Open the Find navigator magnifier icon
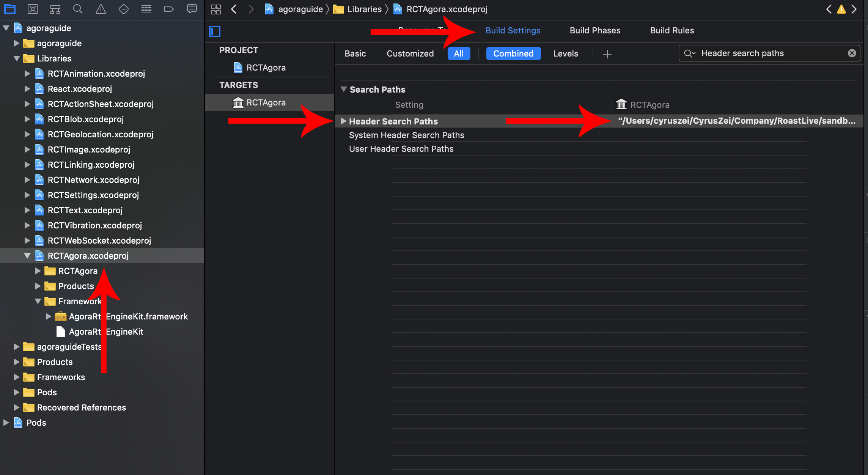Image resolution: width=868 pixels, height=475 pixels. (78, 9)
